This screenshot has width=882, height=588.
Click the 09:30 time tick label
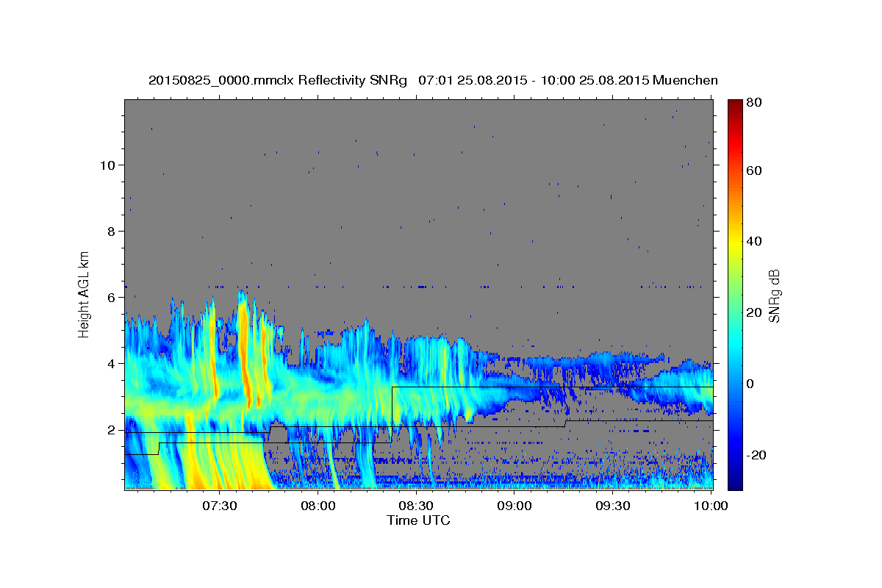coord(614,506)
